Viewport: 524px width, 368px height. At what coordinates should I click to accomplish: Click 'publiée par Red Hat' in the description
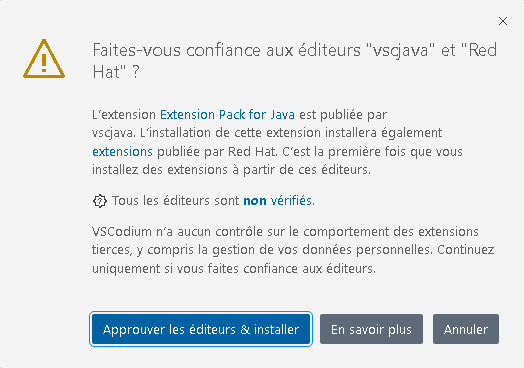point(217,152)
